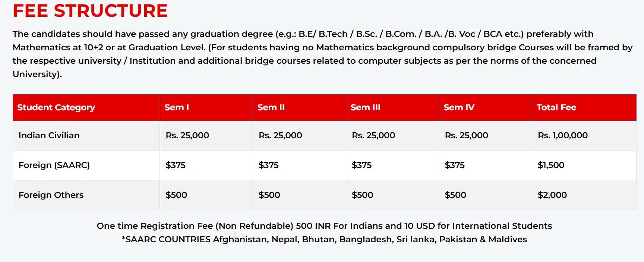This screenshot has width=644, height=262.
Task: Click the Foreign (SAARC) Sem IV $375 cell
Action: point(454,165)
